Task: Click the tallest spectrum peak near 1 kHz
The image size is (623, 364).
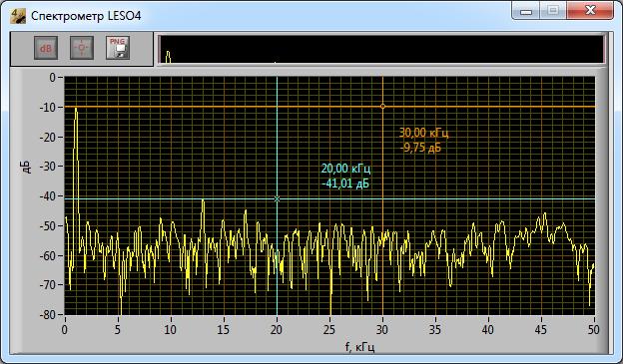Action: click(x=76, y=111)
